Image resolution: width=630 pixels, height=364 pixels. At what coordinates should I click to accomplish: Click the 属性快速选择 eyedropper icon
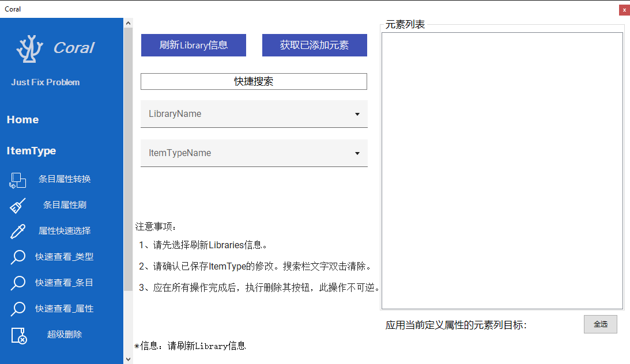click(x=18, y=232)
